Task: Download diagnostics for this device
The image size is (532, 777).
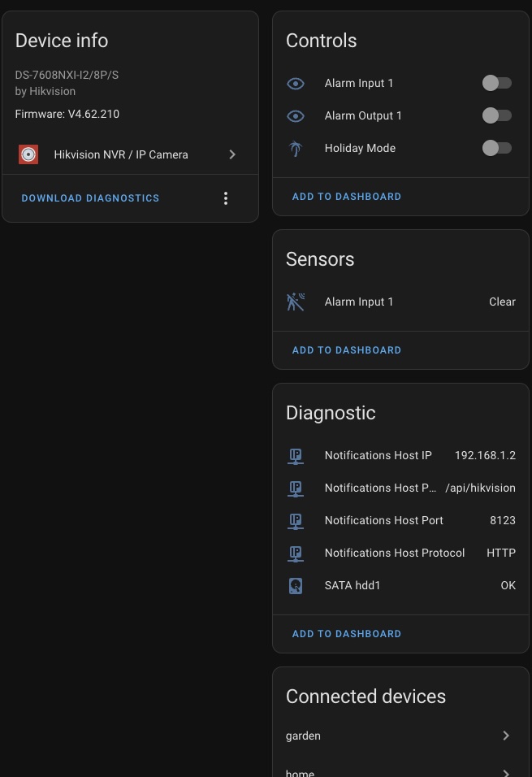Action: coord(90,198)
